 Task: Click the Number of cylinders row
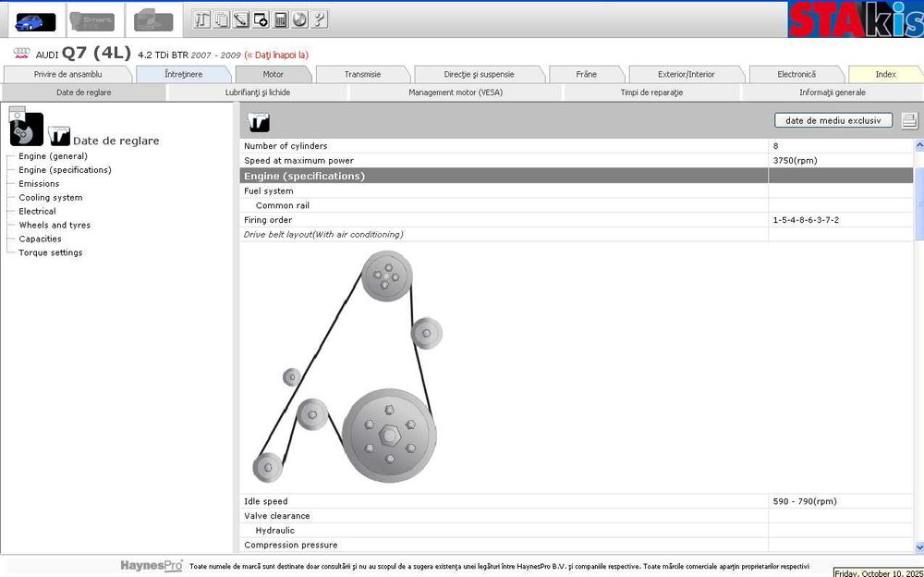pyautogui.click(x=577, y=146)
